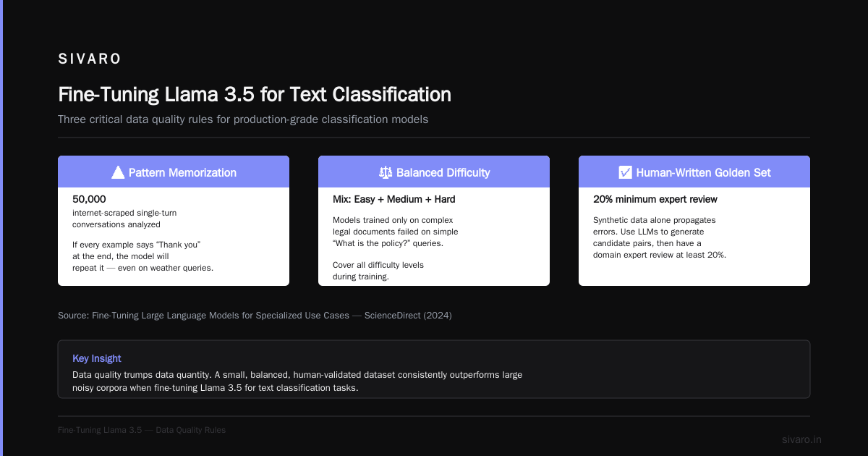Click the warning triangle icon beside Pattern Memorization
868x456 pixels.
click(x=118, y=172)
